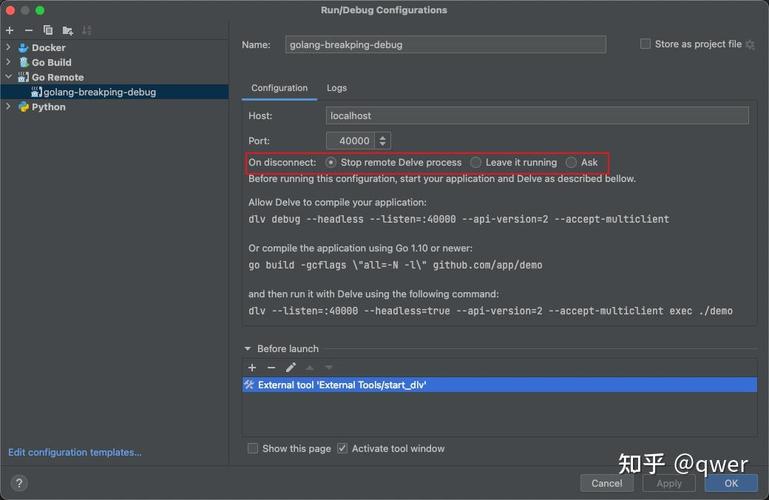
Task: Expand the Docker node
Action: point(8,48)
